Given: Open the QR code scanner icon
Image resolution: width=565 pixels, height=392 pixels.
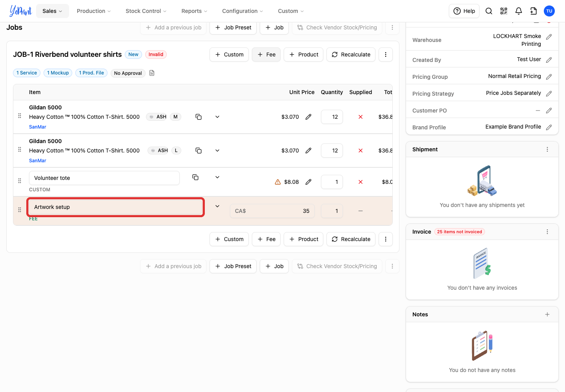Looking at the screenshot, I should tap(504, 11).
